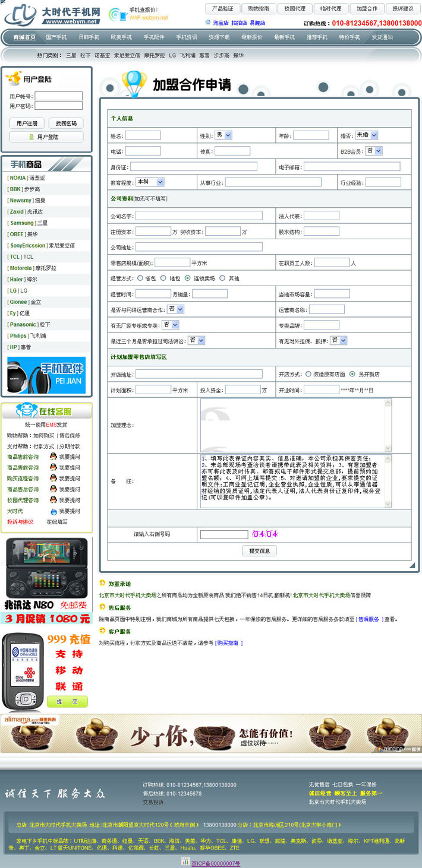Click the 手机配件 headphone banner
The width and height of the screenshot is (422, 868).
click(46, 375)
